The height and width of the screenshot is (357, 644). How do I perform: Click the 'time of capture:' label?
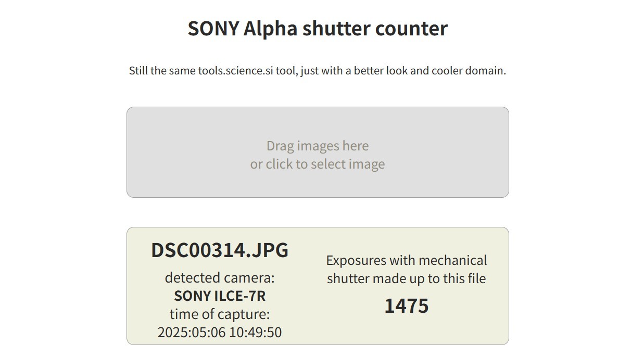tap(220, 314)
